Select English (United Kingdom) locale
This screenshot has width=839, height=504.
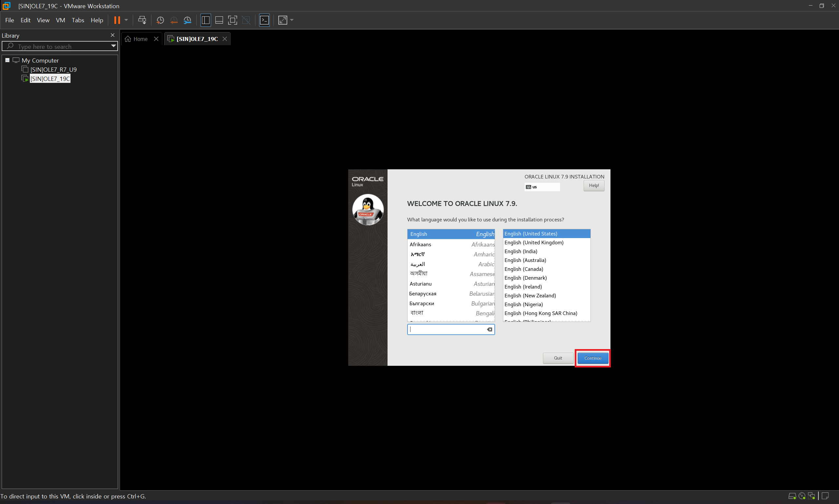pyautogui.click(x=534, y=242)
